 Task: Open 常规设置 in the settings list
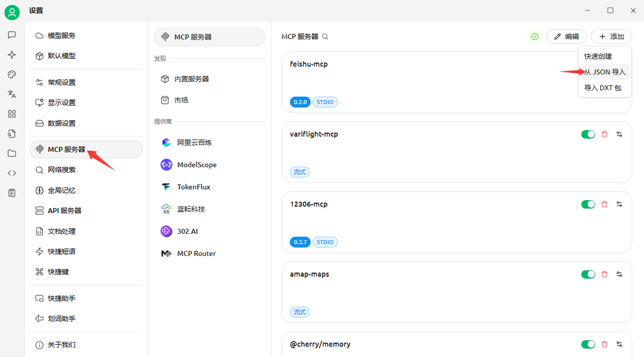pyautogui.click(x=86, y=82)
